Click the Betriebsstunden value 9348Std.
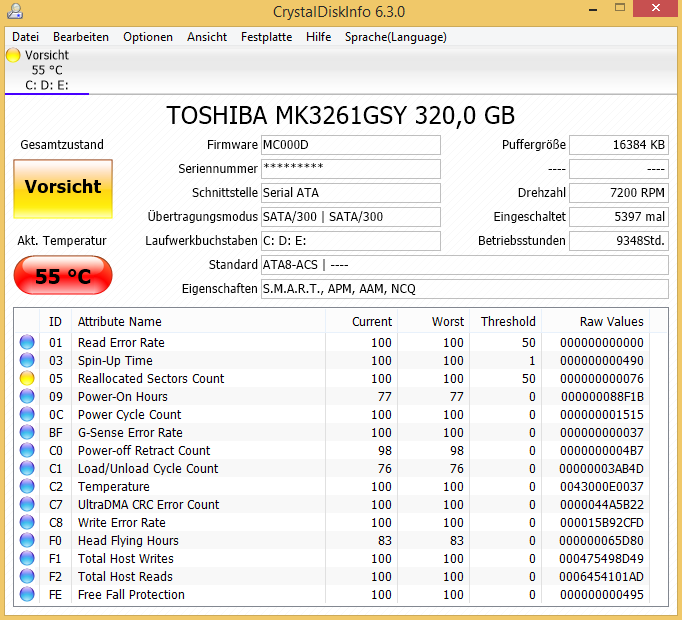Image resolution: width=682 pixels, height=620 pixels. [619, 241]
